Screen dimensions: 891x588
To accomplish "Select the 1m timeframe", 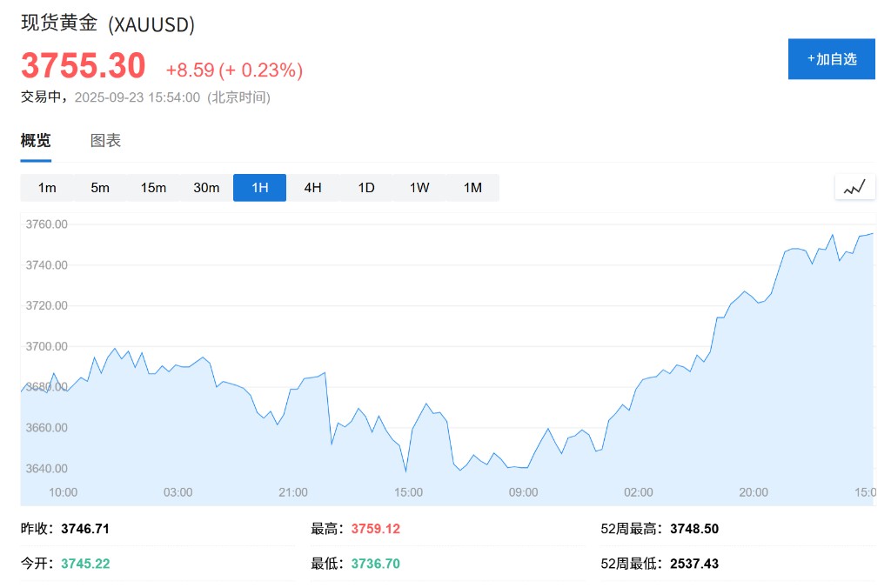I will pos(47,188).
